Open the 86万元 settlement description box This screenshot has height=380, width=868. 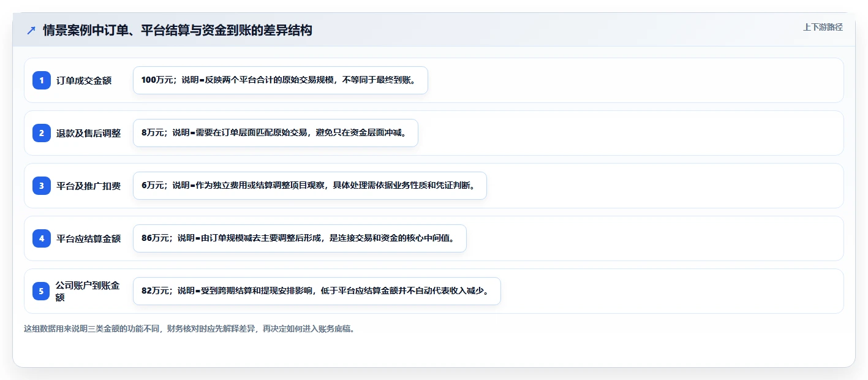(x=300, y=238)
